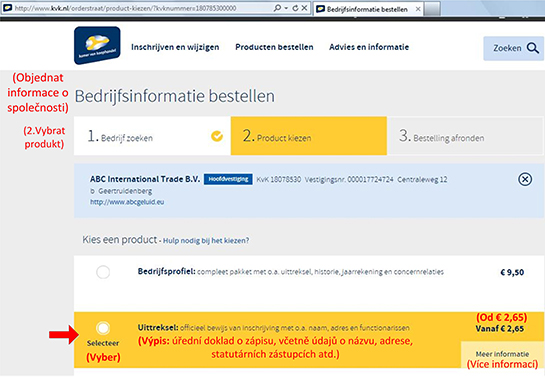Open Producten bestellen menu
Viewport: 545px width, 377px height.
(x=274, y=47)
